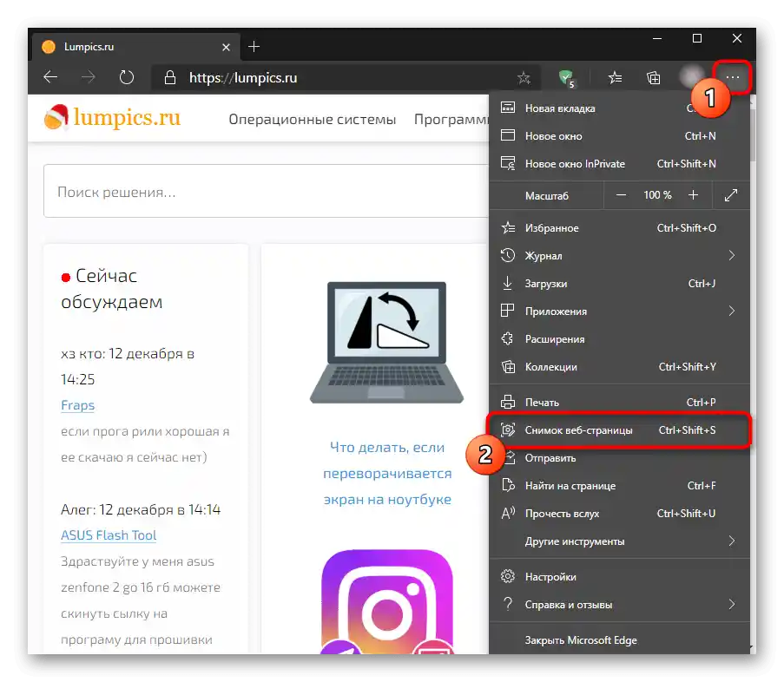Select Снимок веб-страницы menu item

(619, 430)
